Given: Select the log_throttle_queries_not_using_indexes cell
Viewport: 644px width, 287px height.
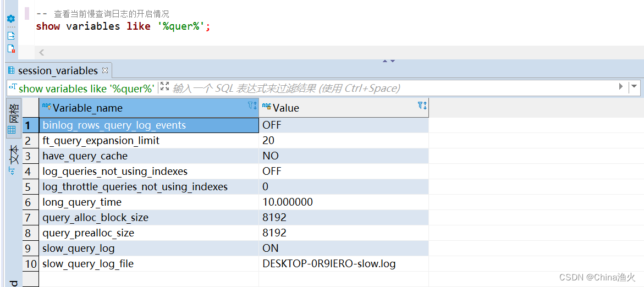Looking at the screenshot, I should 148,187.
